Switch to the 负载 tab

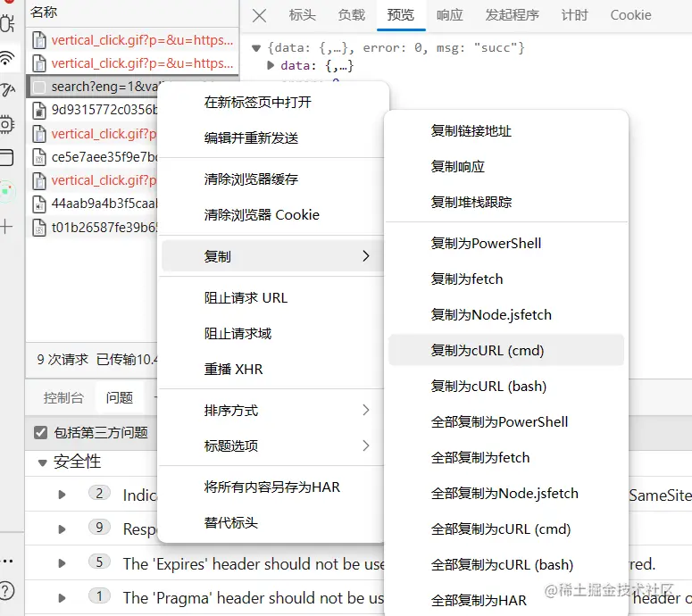click(x=352, y=15)
